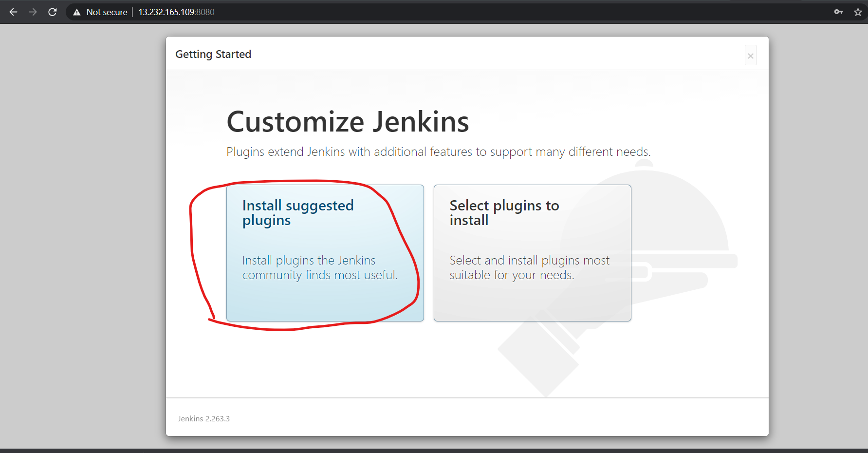Close the Getting Started dialog
This screenshot has height=453, width=868.
point(750,56)
